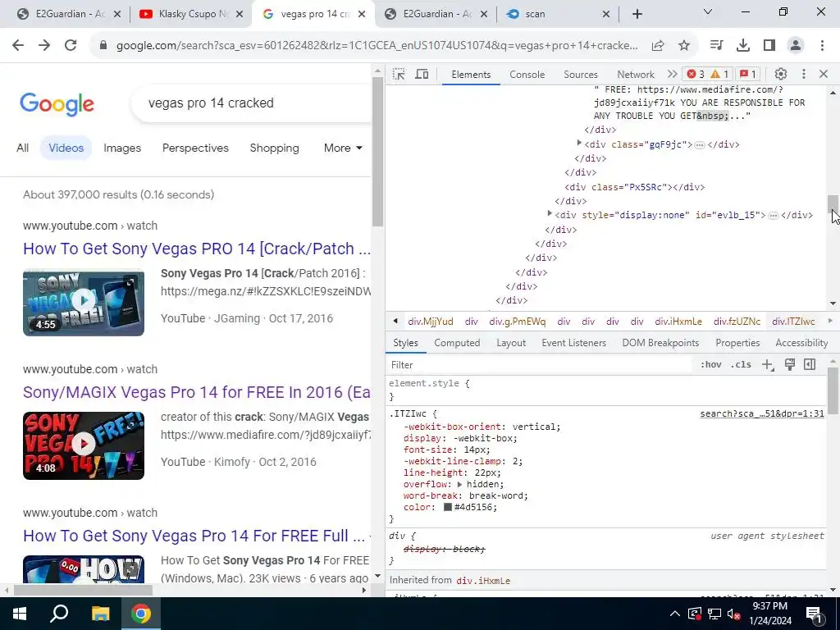The height and width of the screenshot is (630, 840).
Task: Toggle device toolbar in DevTools
Action: click(x=422, y=75)
